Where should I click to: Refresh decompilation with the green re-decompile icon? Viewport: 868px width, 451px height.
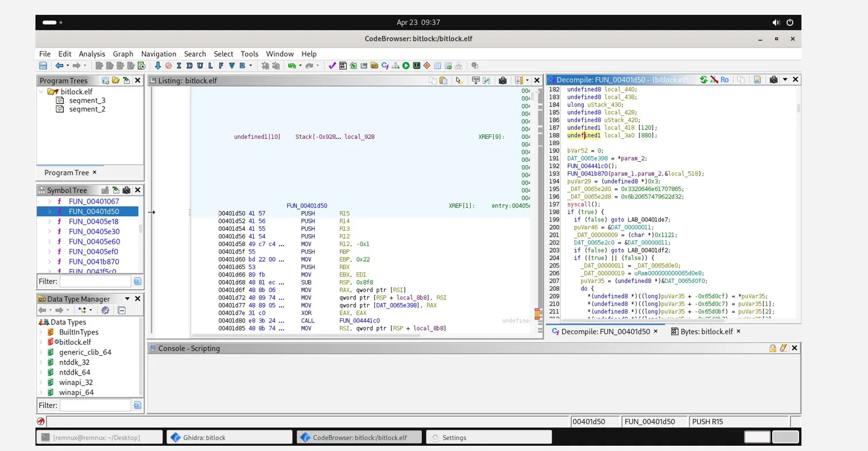(x=704, y=80)
